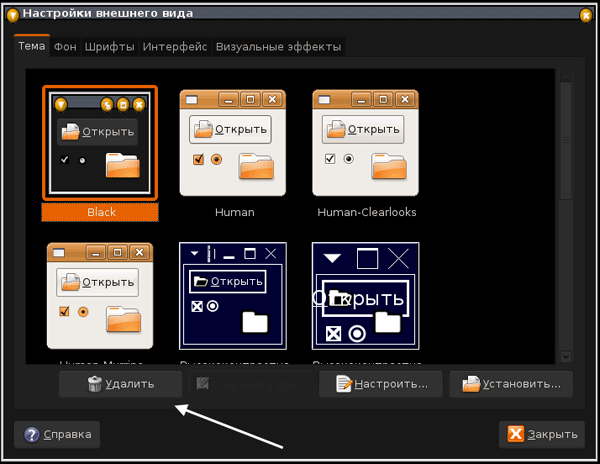Switch to the Тема tab
600x464 pixels.
coord(31,46)
